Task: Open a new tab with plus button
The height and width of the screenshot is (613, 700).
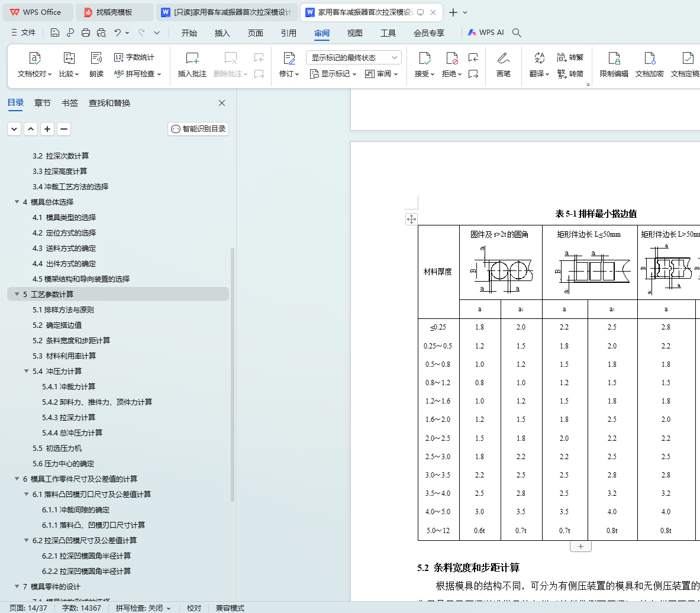Action: coord(453,12)
